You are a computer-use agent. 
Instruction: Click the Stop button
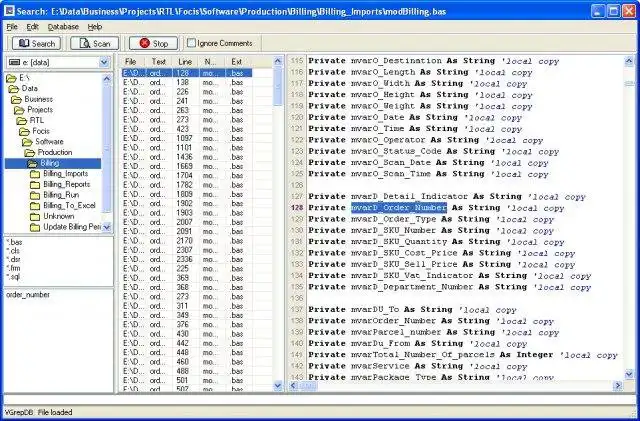click(x=153, y=43)
